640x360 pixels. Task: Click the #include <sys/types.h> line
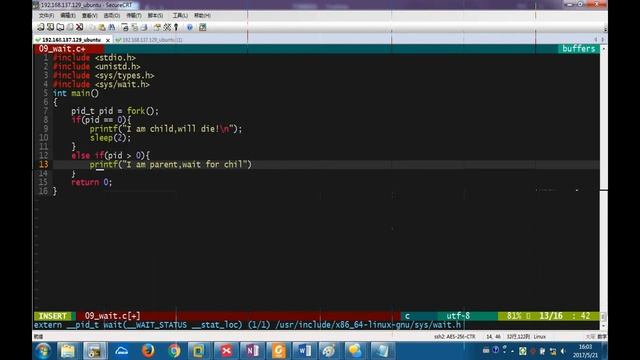click(104, 76)
